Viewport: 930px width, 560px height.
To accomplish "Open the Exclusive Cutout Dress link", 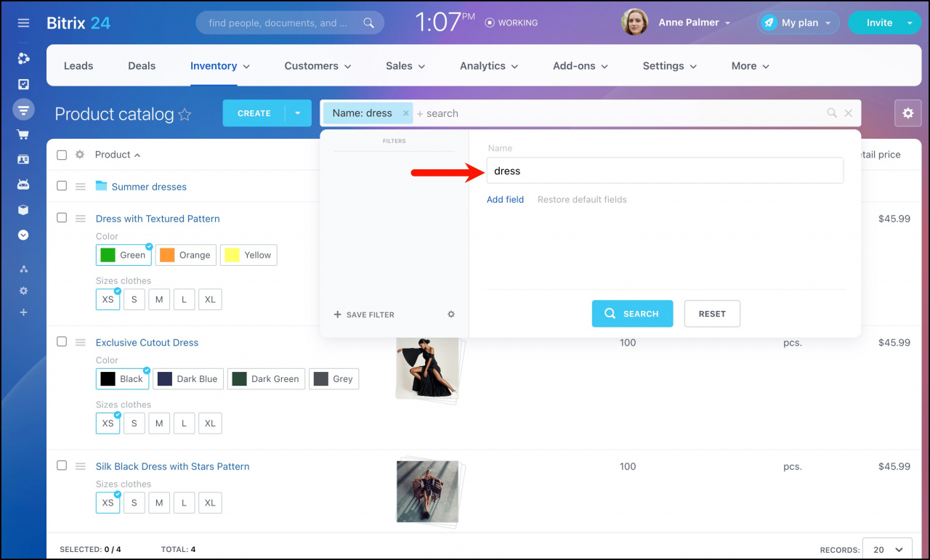I will click(x=147, y=343).
